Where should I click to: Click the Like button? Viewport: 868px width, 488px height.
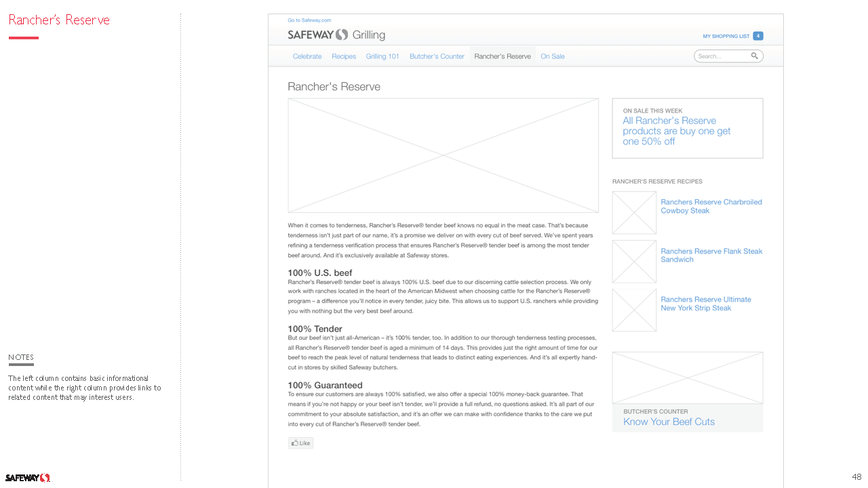(300, 443)
